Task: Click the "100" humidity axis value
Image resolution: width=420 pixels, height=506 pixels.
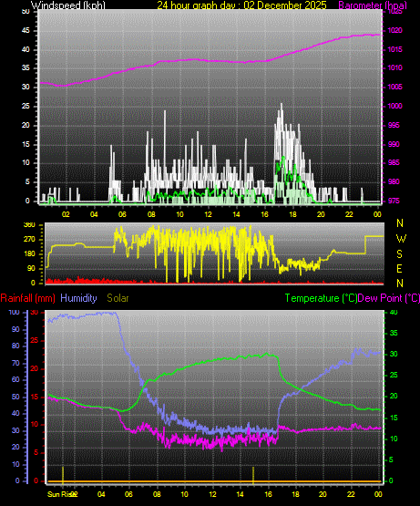Action: 15,313
